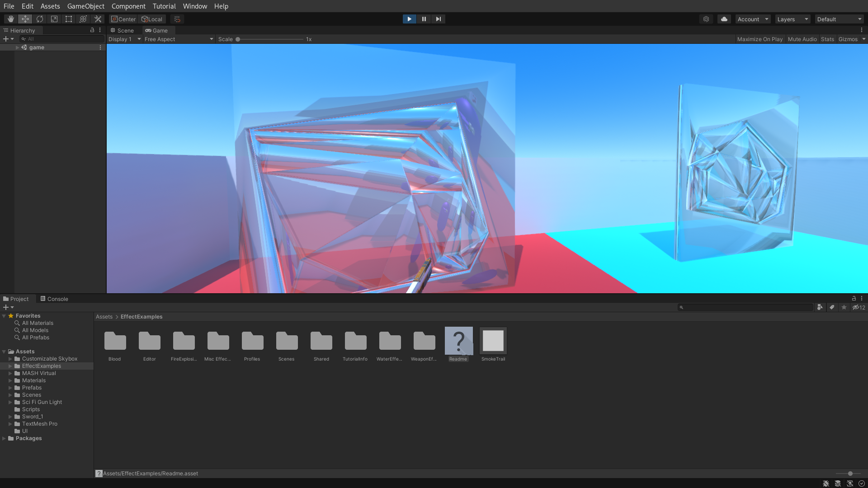Switch to the Rotate tool
This screenshot has height=488, width=868.
(x=39, y=19)
